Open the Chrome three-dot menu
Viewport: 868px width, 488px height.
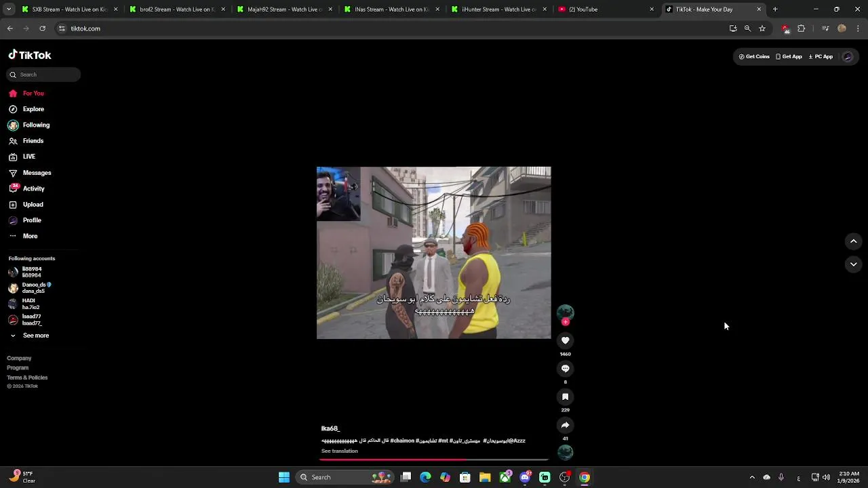[858, 28]
